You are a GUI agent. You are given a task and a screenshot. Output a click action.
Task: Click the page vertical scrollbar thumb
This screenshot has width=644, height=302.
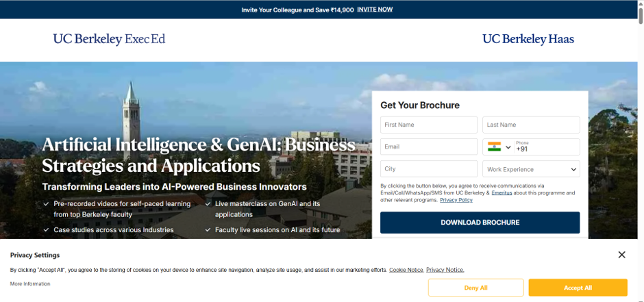(x=641, y=15)
